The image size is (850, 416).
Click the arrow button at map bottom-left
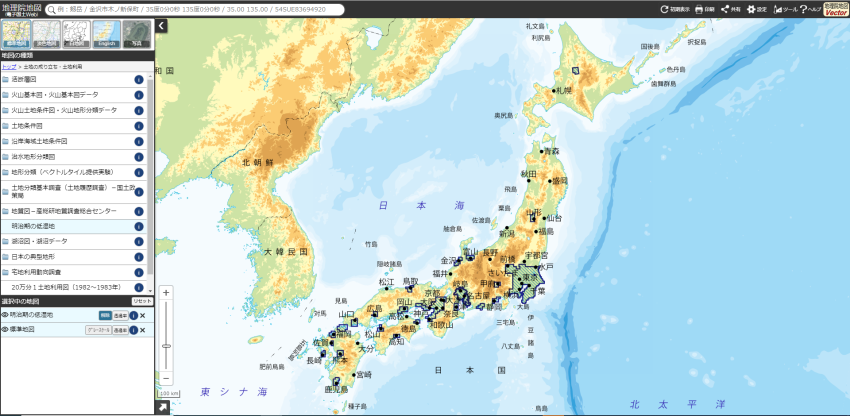pyautogui.click(x=162, y=408)
